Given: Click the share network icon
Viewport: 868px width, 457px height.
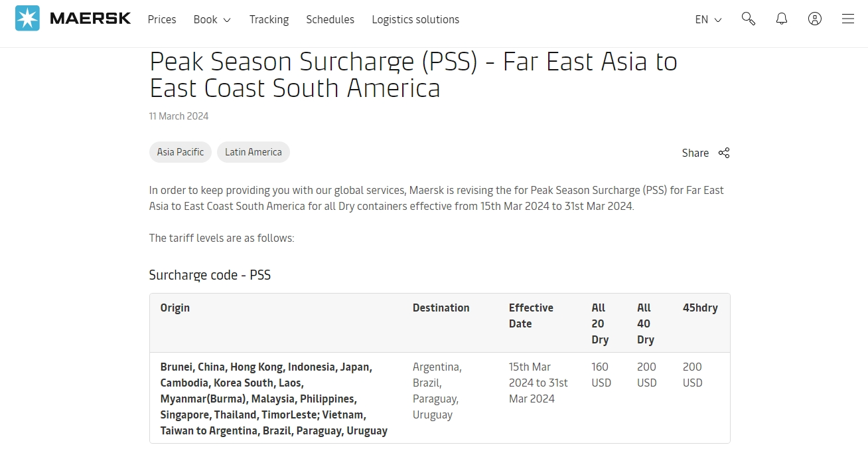Looking at the screenshot, I should 724,153.
